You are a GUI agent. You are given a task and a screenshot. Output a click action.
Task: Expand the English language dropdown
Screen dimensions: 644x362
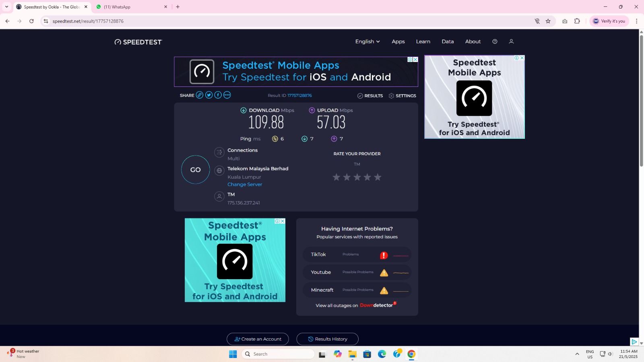[x=367, y=41]
